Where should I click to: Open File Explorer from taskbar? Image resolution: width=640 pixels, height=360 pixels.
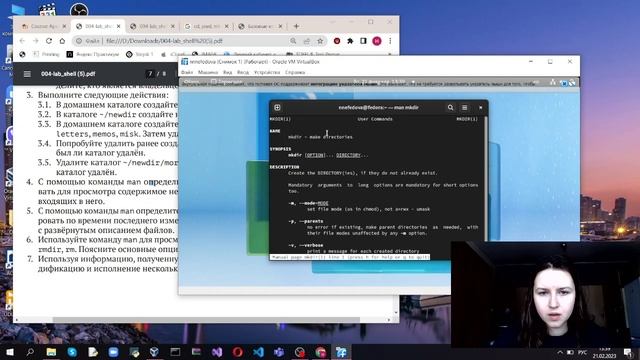click(x=51, y=352)
